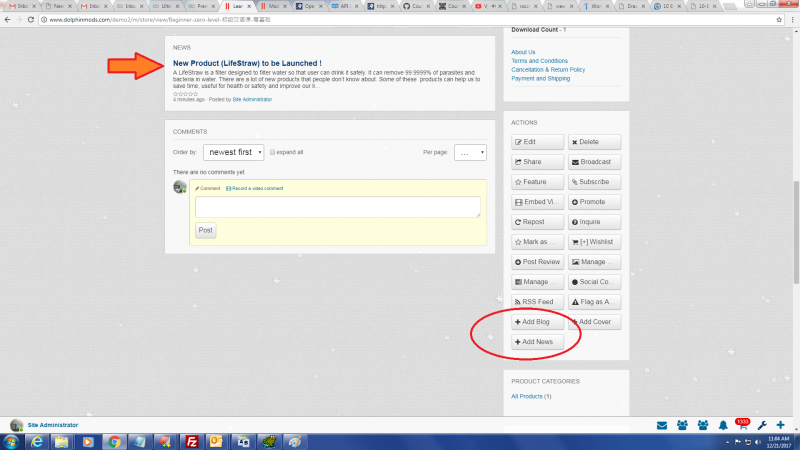800x450 pixels.
Task: Open the mail envelope icon in bottom bar
Action: click(x=662, y=425)
